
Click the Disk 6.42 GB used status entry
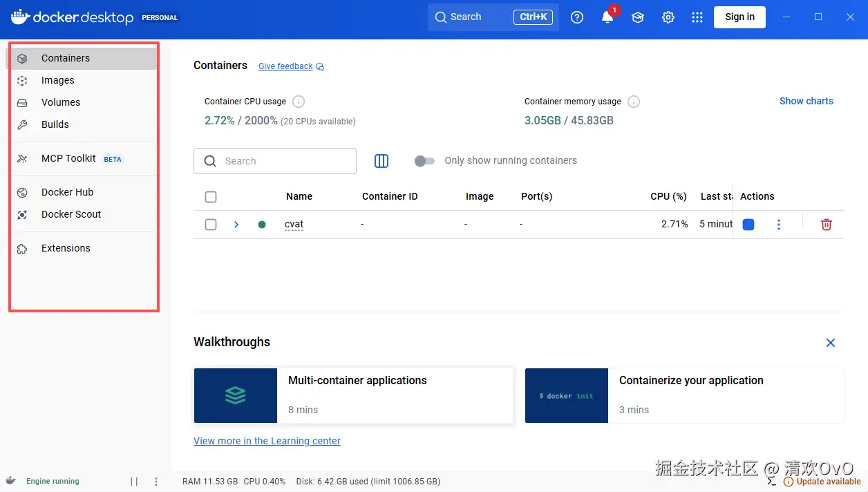[368, 482]
